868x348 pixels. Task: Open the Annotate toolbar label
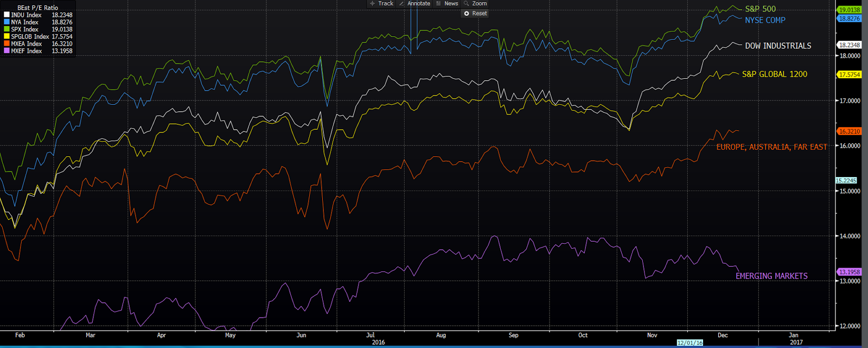(419, 3)
